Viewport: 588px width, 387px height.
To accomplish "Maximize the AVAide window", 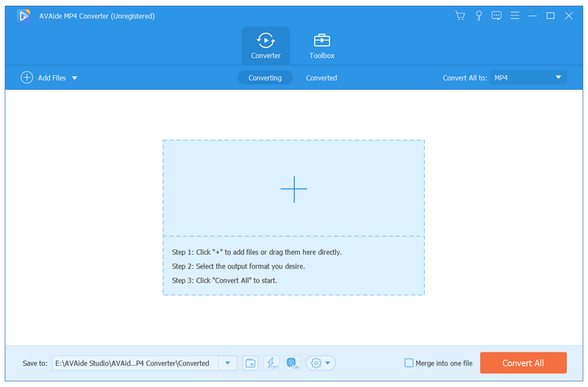I will tap(550, 15).
